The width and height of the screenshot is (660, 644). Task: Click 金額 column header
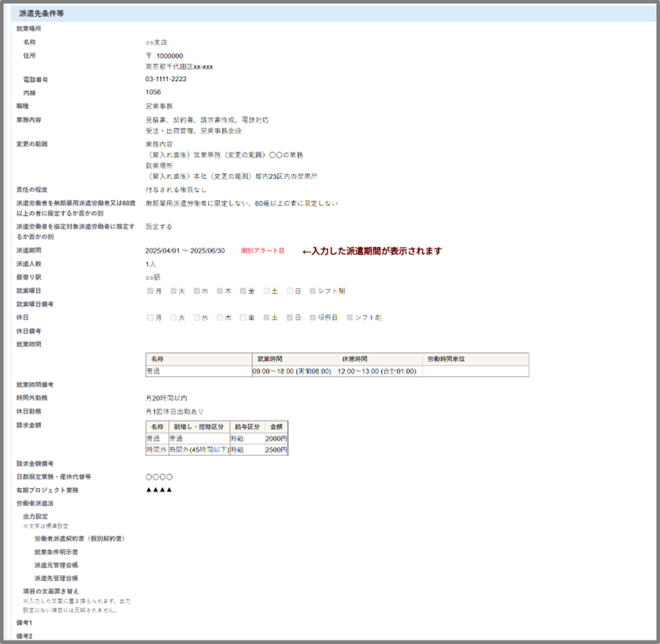pos(276,426)
